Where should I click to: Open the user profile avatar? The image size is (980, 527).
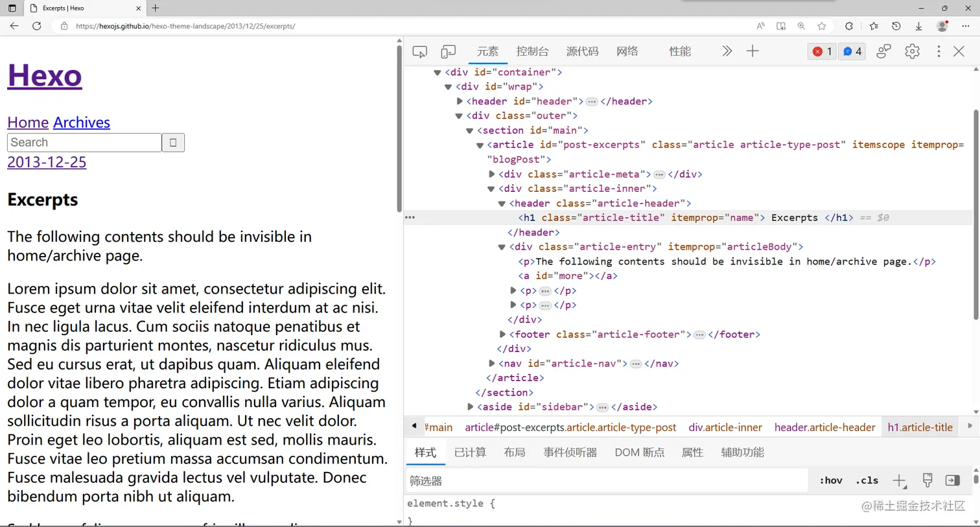(x=942, y=26)
